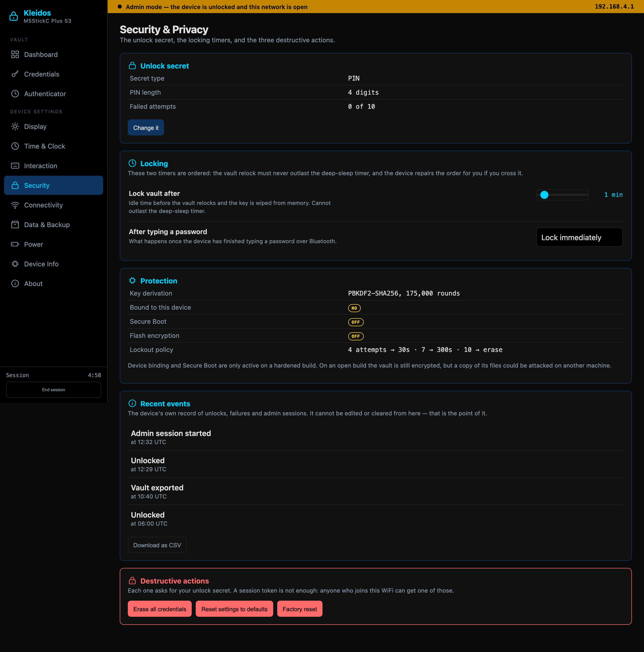
Task: Click the Flash encryption OFF badge
Action: click(355, 336)
